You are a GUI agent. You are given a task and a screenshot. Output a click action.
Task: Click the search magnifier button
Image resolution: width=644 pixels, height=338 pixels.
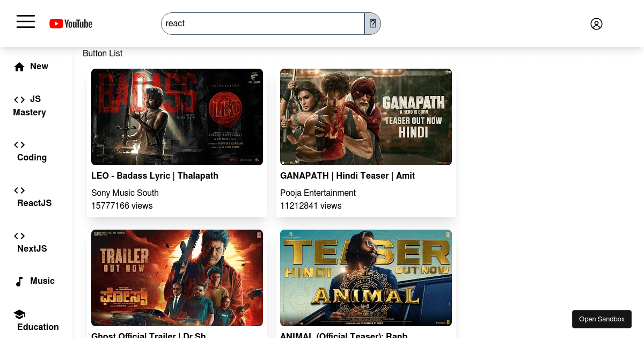click(372, 24)
